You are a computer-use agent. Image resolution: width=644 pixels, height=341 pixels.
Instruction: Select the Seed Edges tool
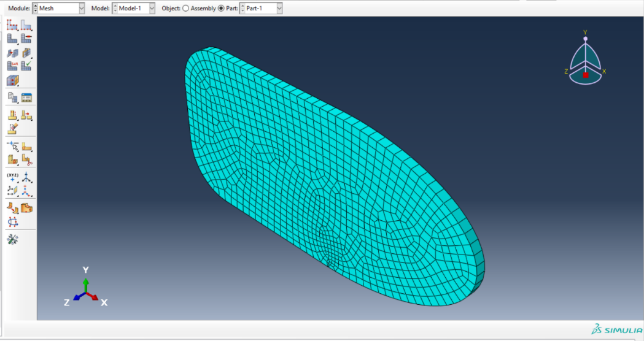[26, 25]
